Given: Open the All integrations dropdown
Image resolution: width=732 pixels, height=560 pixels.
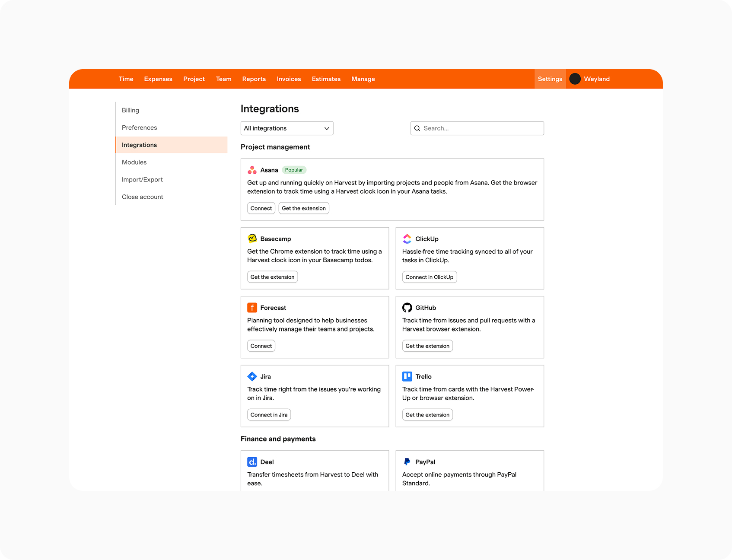Looking at the screenshot, I should click(x=286, y=128).
